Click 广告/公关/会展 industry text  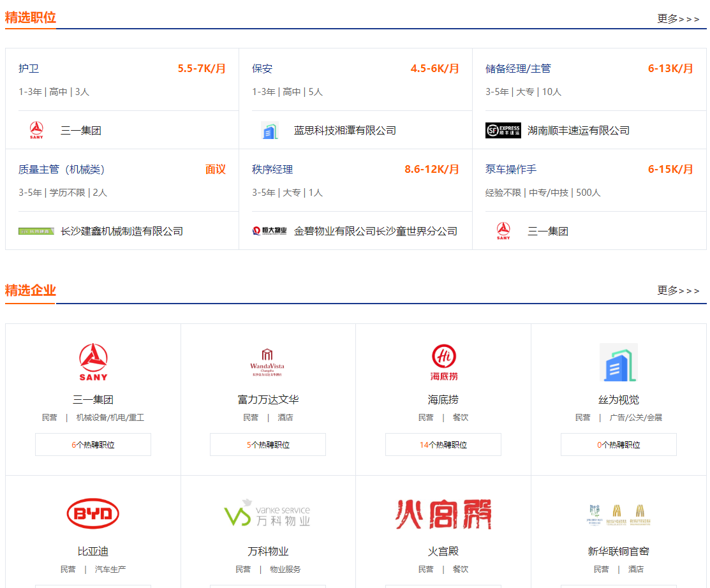tap(636, 417)
